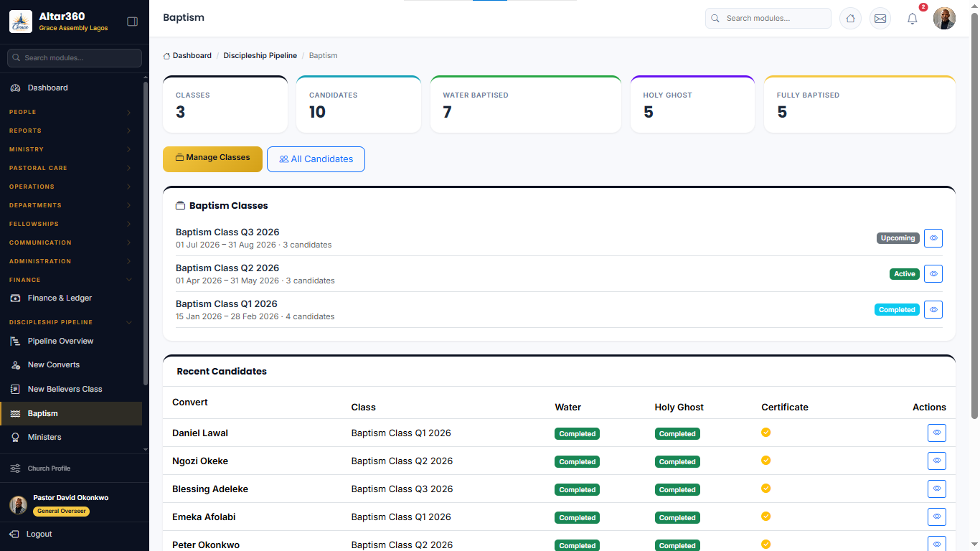Check the notifications bell icon

[913, 19]
